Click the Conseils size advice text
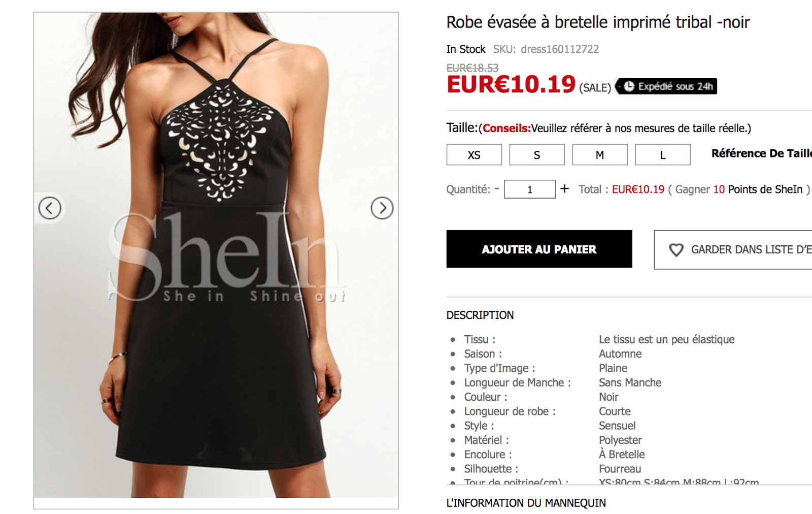Viewport: 812px width, 514px height. pyautogui.click(x=506, y=128)
